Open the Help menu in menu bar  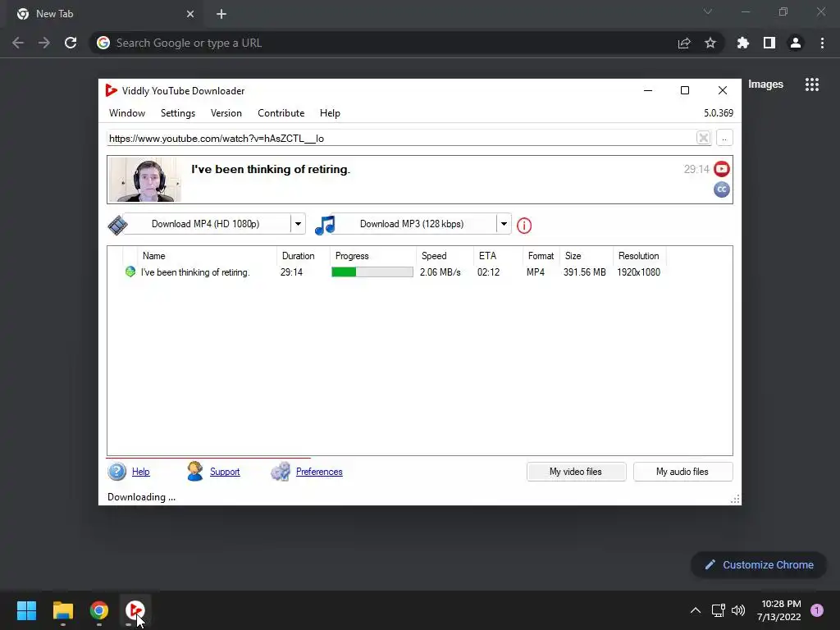330,113
